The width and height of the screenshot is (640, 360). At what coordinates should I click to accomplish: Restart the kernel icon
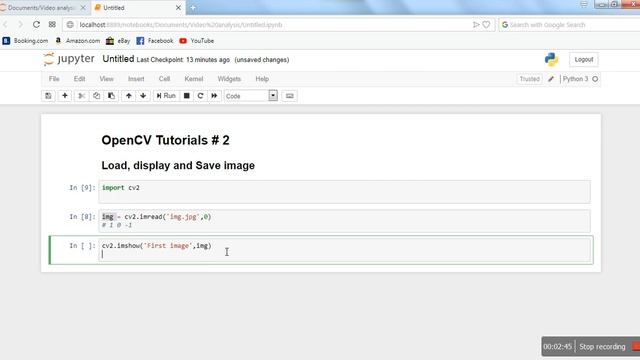pyautogui.click(x=200, y=96)
